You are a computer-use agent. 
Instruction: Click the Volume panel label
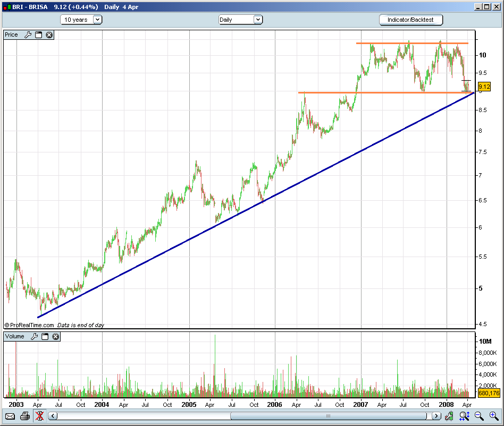click(14, 336)
